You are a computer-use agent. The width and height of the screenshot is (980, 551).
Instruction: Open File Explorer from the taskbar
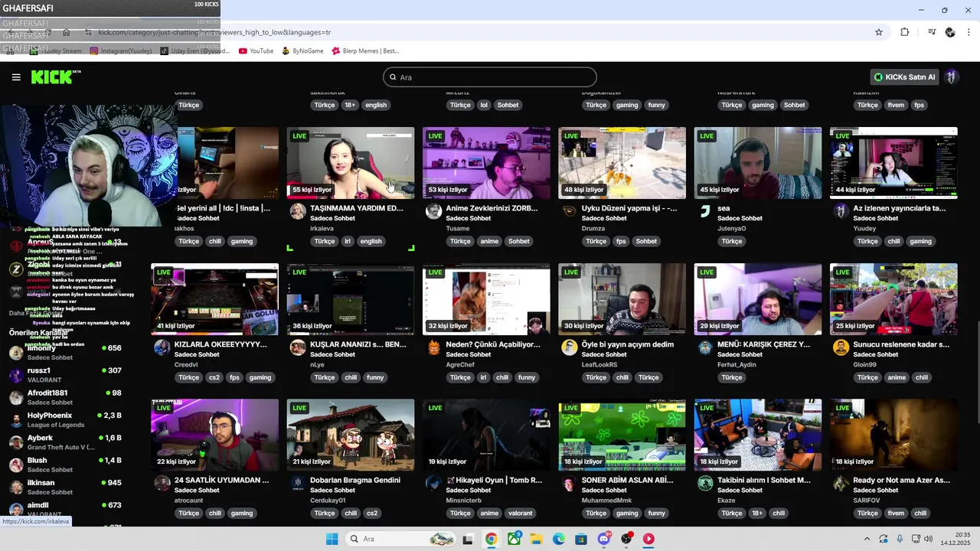[x=536, y=539]
